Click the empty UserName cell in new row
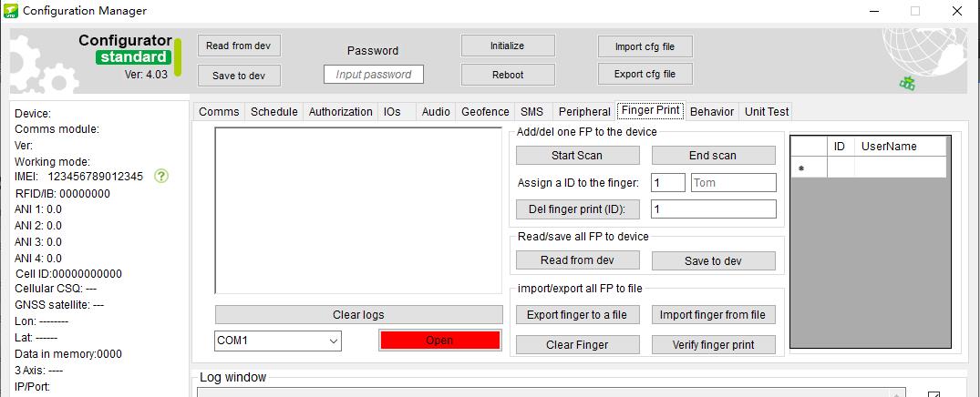The image size is (980, 397). 900,167
